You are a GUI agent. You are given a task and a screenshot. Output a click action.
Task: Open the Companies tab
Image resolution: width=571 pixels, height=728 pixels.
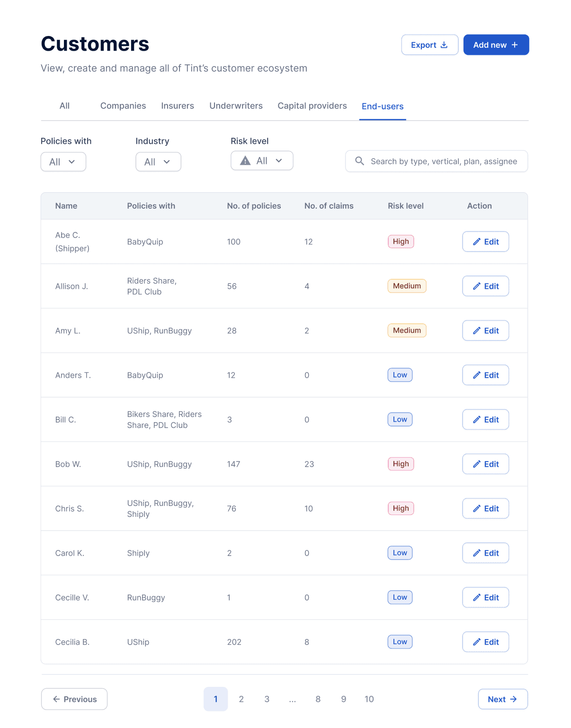[x=123, y=106]
